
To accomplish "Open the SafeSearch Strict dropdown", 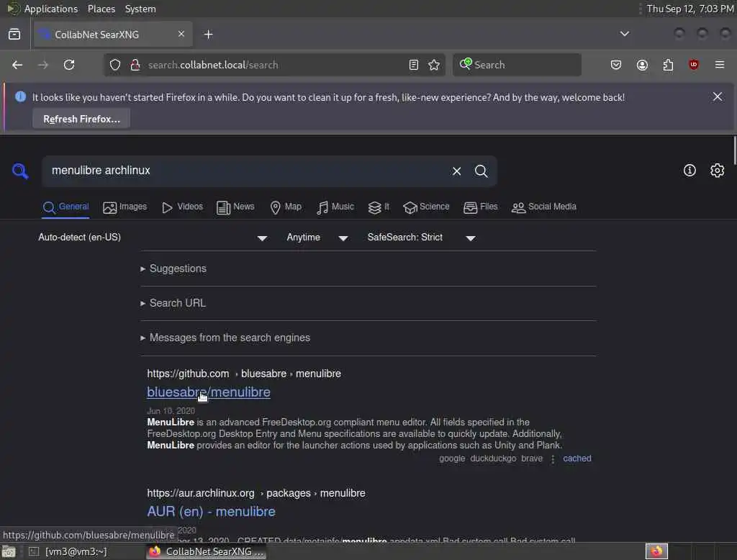I will [x=422, y=238].
